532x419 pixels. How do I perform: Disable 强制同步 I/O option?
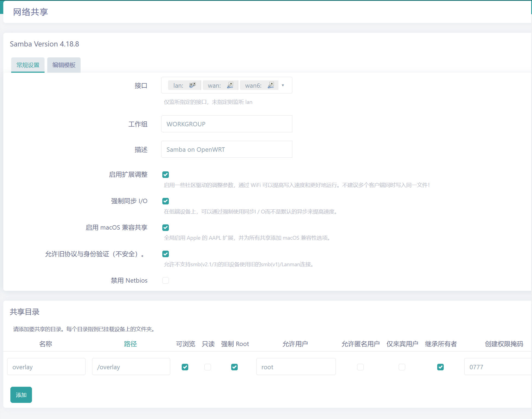[166, 201]
